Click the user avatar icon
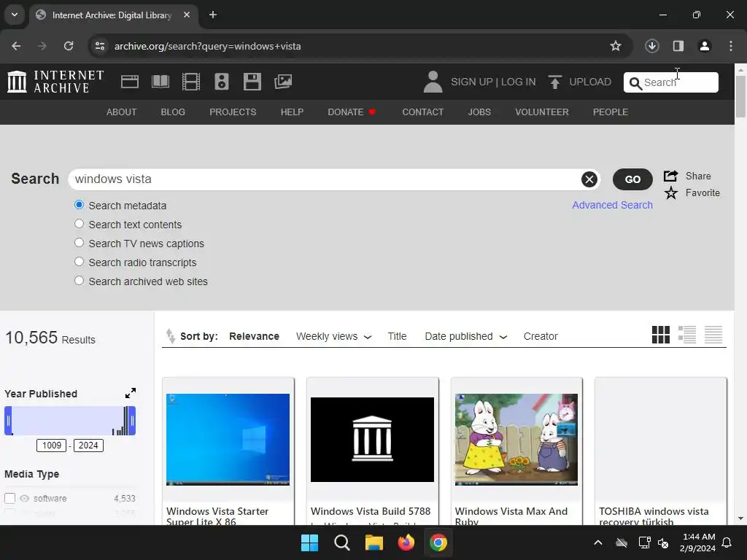Image resolution: width=747 pixels, height=560 pixels. coord(433,82)
